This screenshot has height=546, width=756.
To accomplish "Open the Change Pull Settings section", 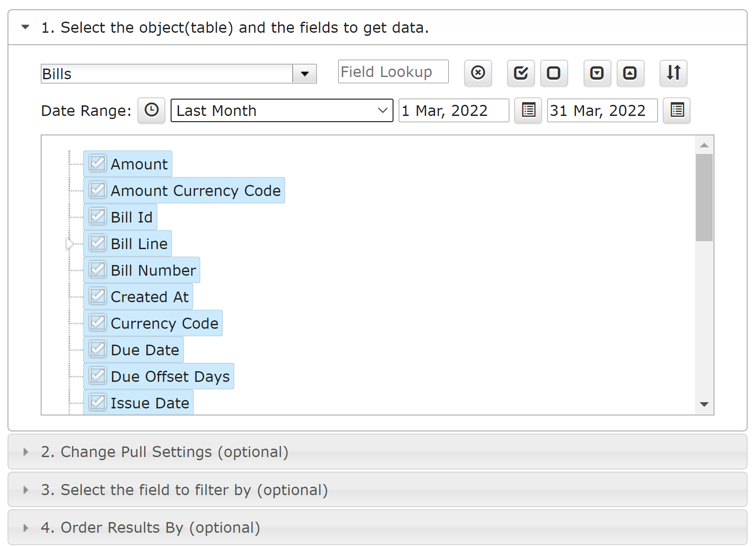I will (x=378, y=452).
